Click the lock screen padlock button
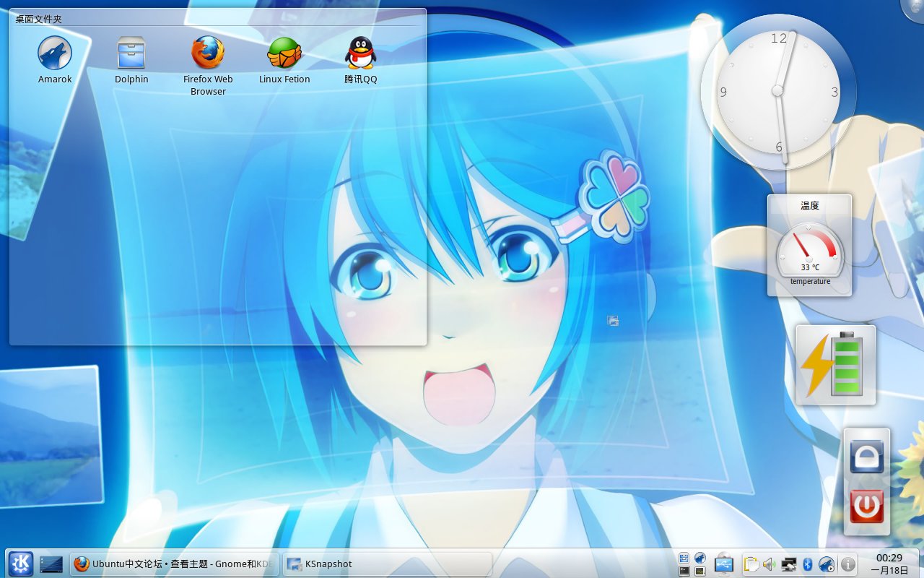This screenshot has height=578, width=924. coord(867,456)
